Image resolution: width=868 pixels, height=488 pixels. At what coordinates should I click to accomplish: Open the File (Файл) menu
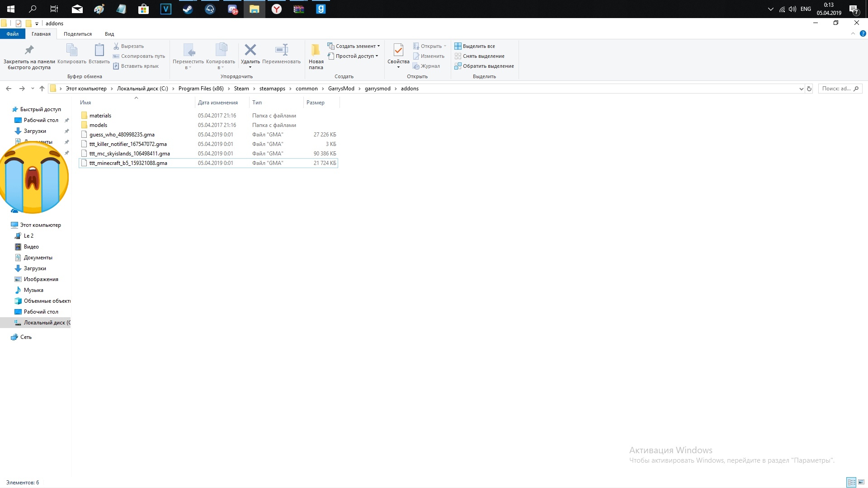12,34
